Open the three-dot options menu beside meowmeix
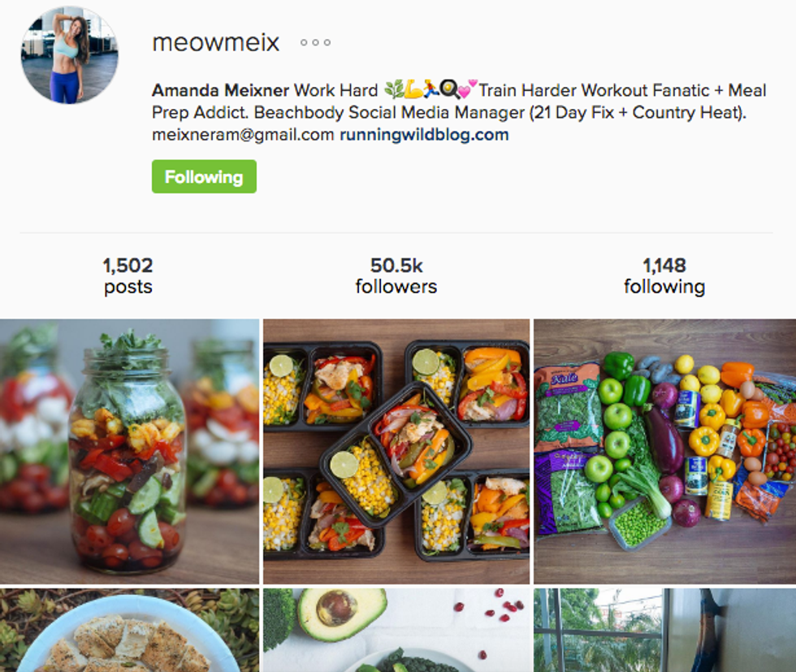 click(315, 43)
